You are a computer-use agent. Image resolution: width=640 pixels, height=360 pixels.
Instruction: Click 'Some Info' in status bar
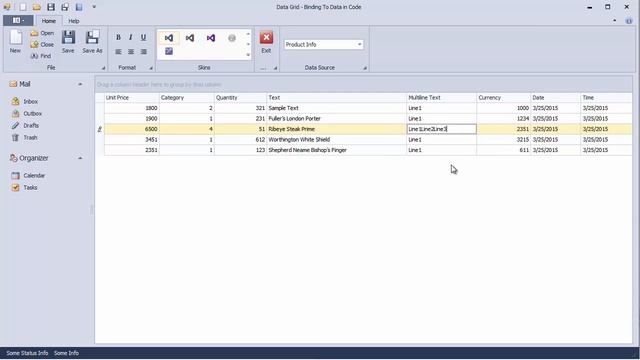coord(66,353)
